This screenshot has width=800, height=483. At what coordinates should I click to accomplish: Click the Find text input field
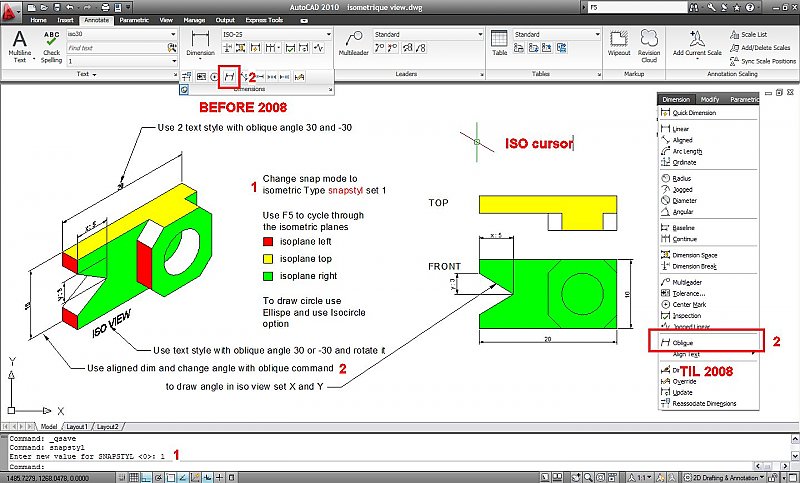click(116, 48)
